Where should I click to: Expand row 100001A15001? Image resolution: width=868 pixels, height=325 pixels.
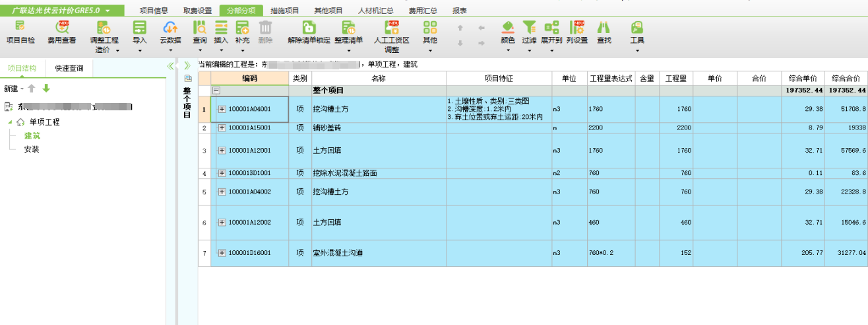tap(222, 127)
